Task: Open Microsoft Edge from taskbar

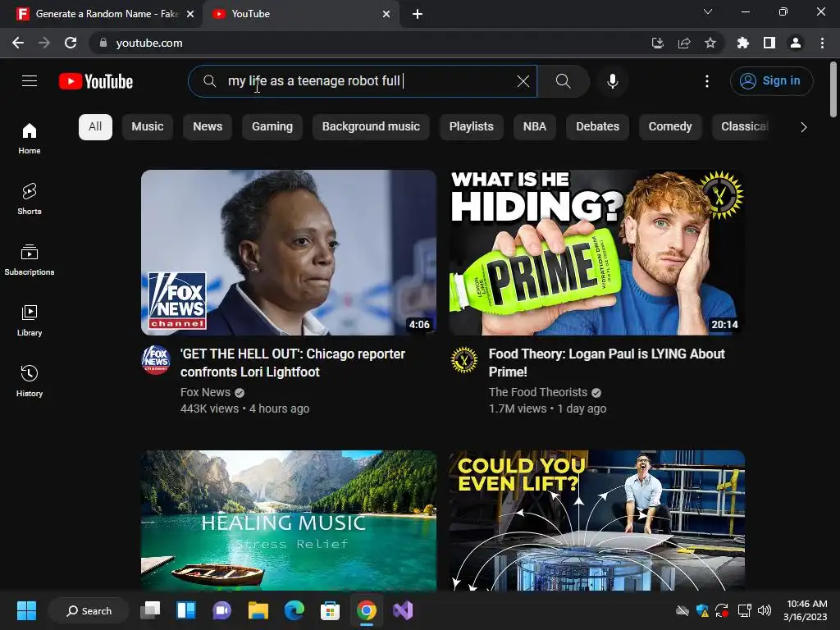Action: click(294, 610)
